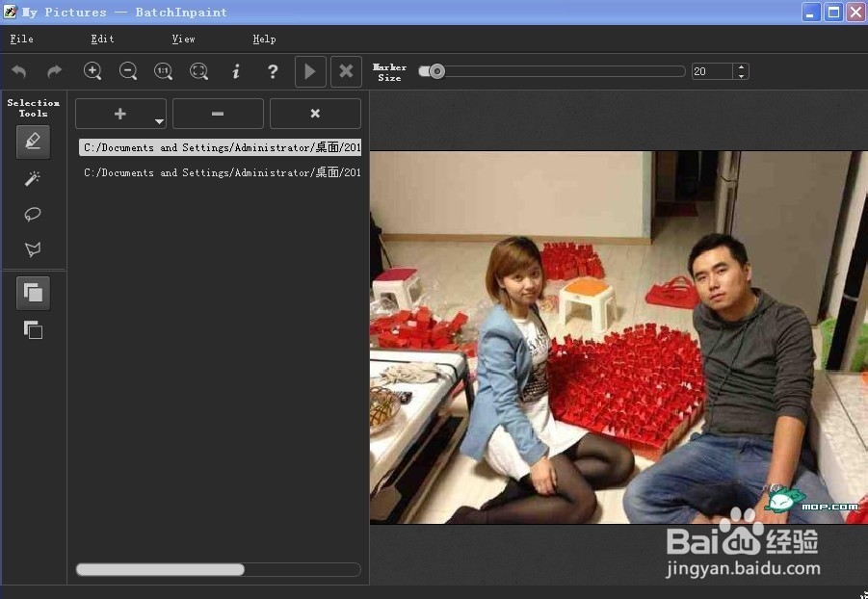Screen dimensions: 868x599
Task: Minimize the BatchInpaint window
Action: coord(811,13)
